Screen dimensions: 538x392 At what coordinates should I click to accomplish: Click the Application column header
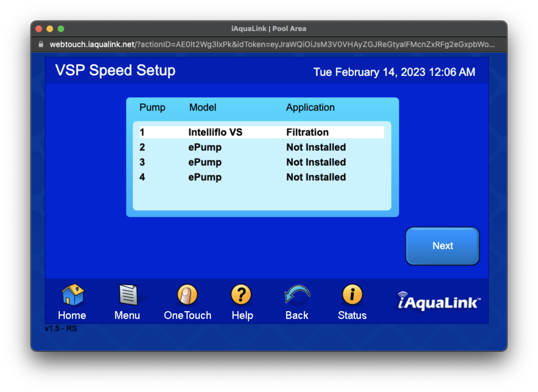(310, 107)
